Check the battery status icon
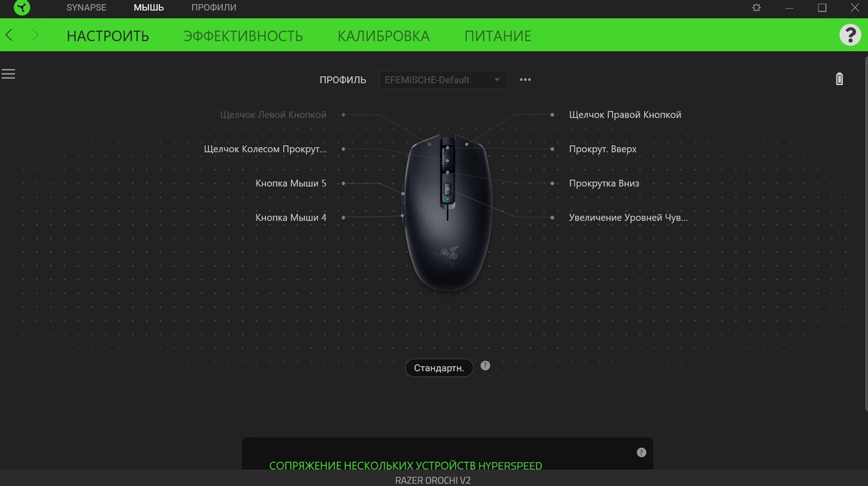 click(x=840, y=79)
